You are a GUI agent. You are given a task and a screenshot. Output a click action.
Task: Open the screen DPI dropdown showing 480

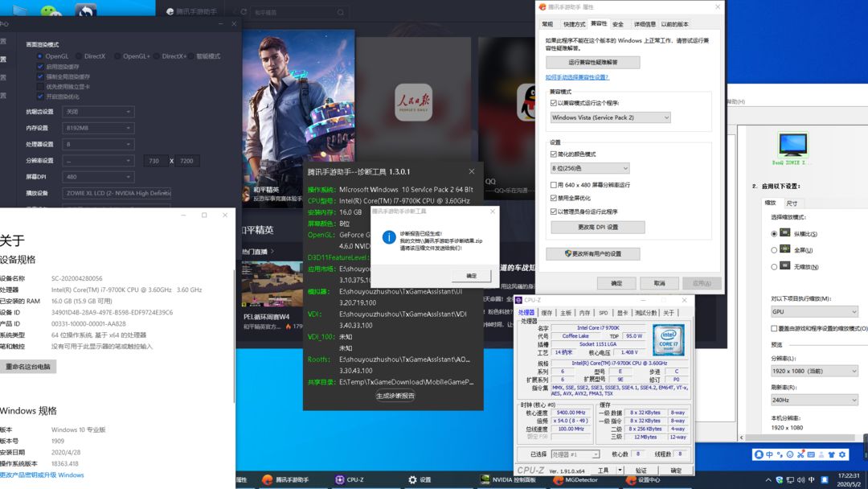tap(99, 177)
